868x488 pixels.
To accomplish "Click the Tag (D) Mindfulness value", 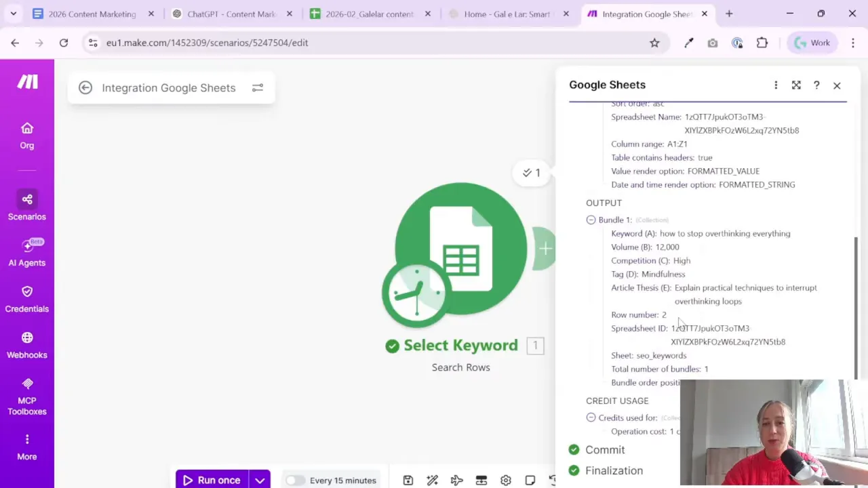I will pyautogui.click(x=663, y=274).
